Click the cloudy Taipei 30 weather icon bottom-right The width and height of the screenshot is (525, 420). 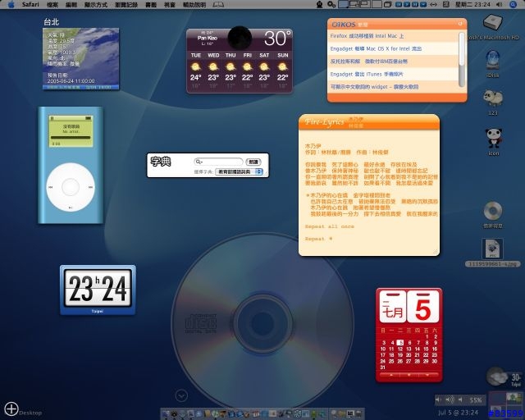[497, 376]
